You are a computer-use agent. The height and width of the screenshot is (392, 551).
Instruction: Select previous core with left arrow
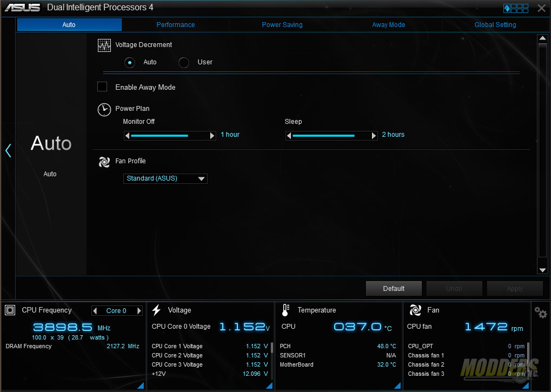[95, 311]
